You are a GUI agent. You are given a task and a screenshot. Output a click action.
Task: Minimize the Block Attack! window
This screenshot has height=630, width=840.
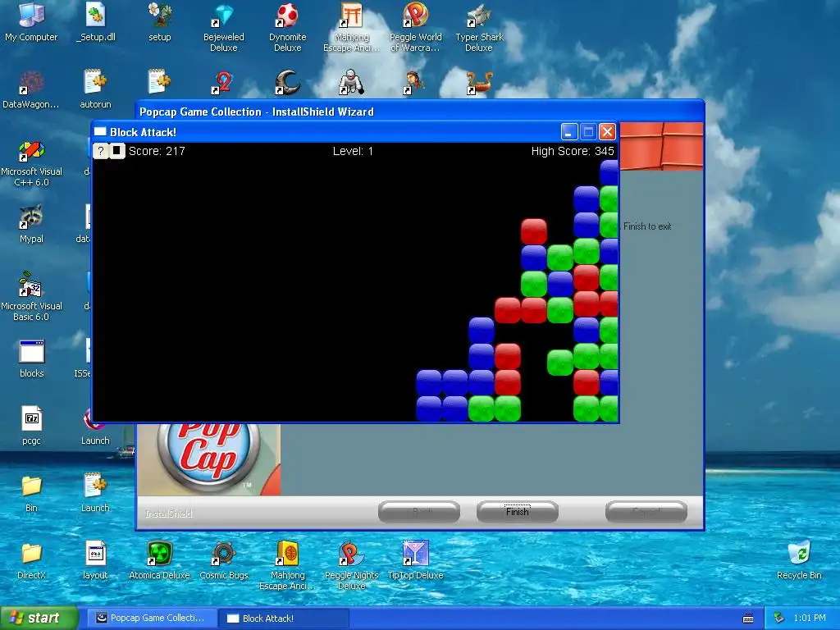click(569, 132)
